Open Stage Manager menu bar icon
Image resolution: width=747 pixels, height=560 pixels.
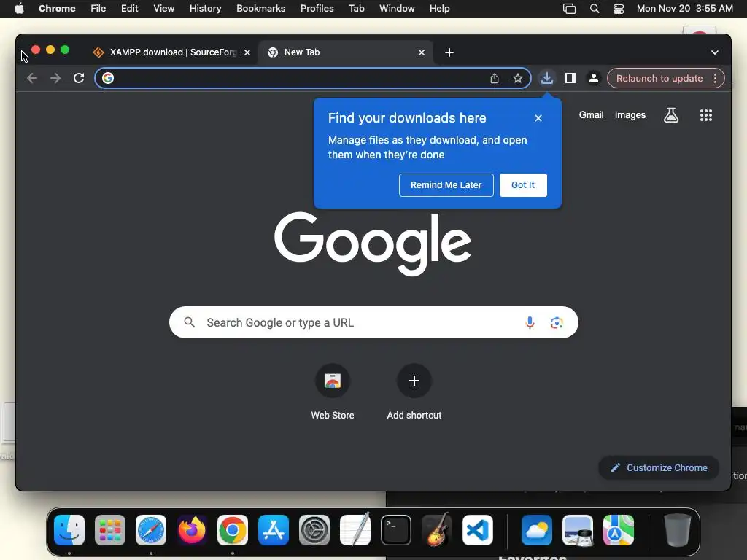[569, 9]
